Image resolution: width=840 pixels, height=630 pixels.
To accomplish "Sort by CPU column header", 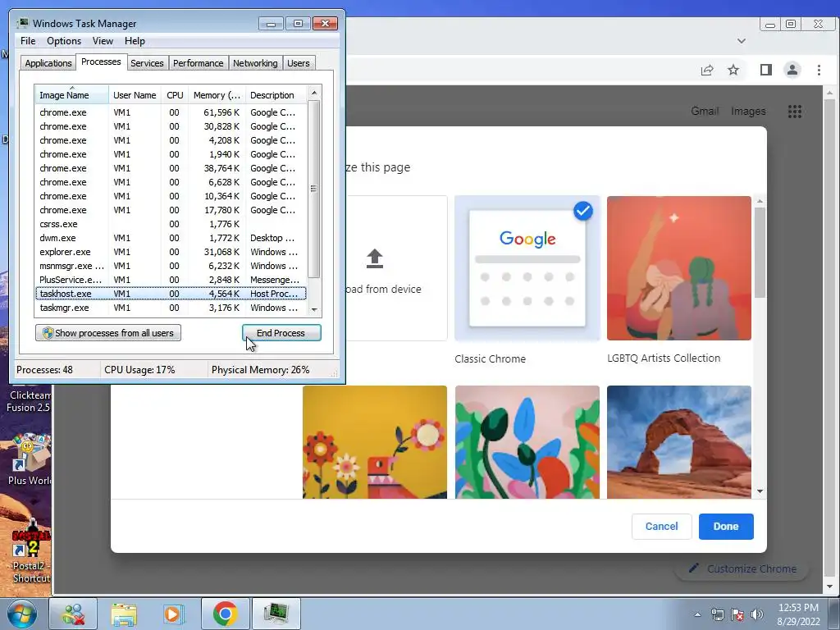I will (x=175, y=95).
